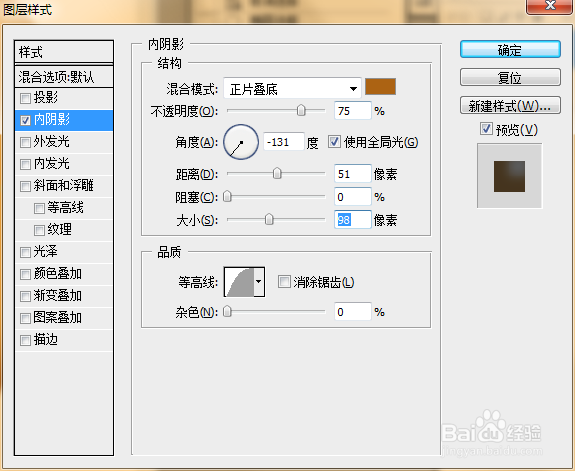The height and width of the screenshot is (471, 575).
Task: Check the 等高线 sub-option in style list
Action: pos(39,208)
